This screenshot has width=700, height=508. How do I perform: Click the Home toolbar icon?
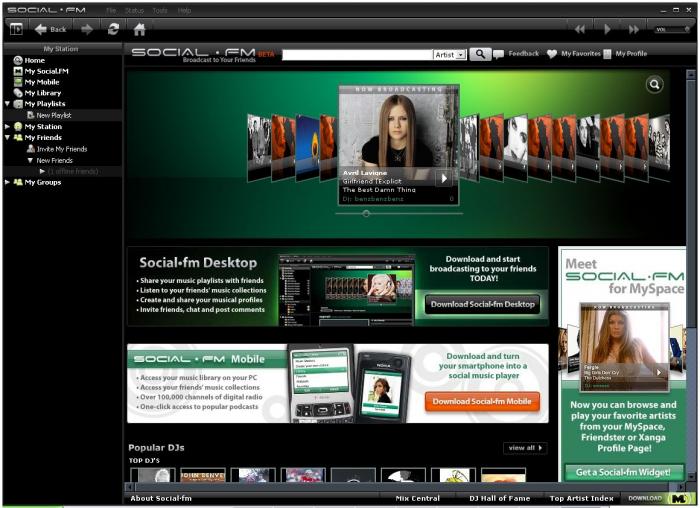pos(139,29)
